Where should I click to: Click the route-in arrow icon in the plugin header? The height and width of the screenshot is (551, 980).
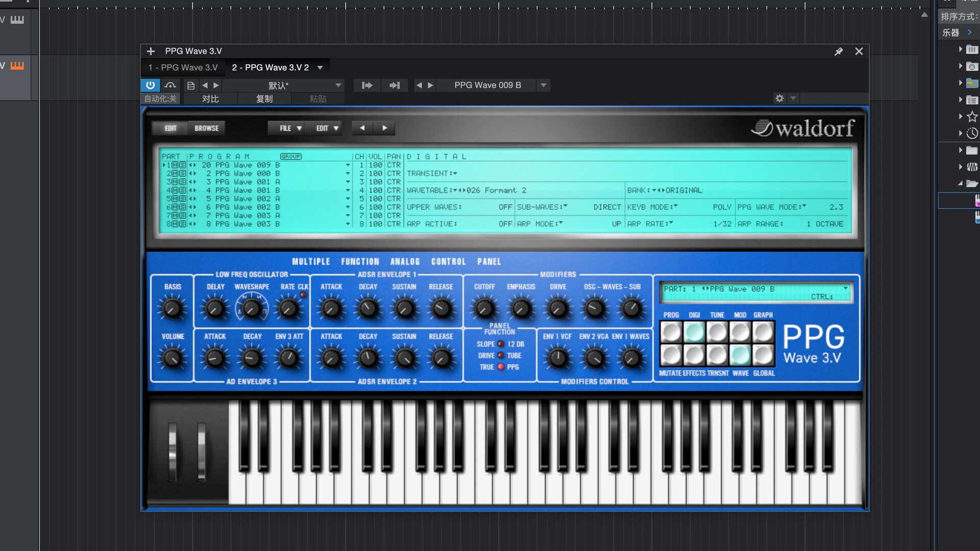pos(367,85)
